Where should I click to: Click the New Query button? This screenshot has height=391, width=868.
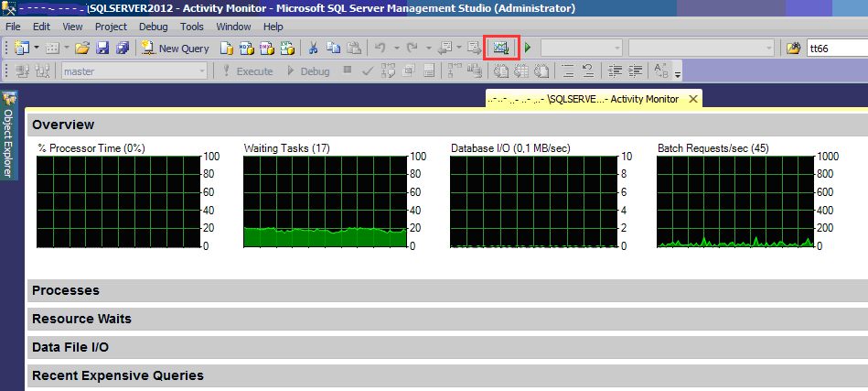coord(175,49)
